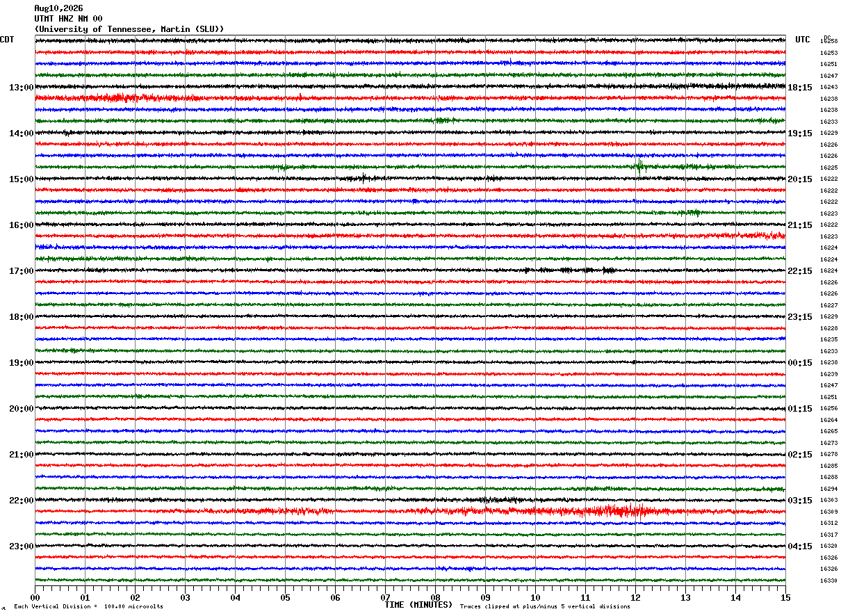
Task: Click the DC offset value '16273'
Action: [828, 443]
